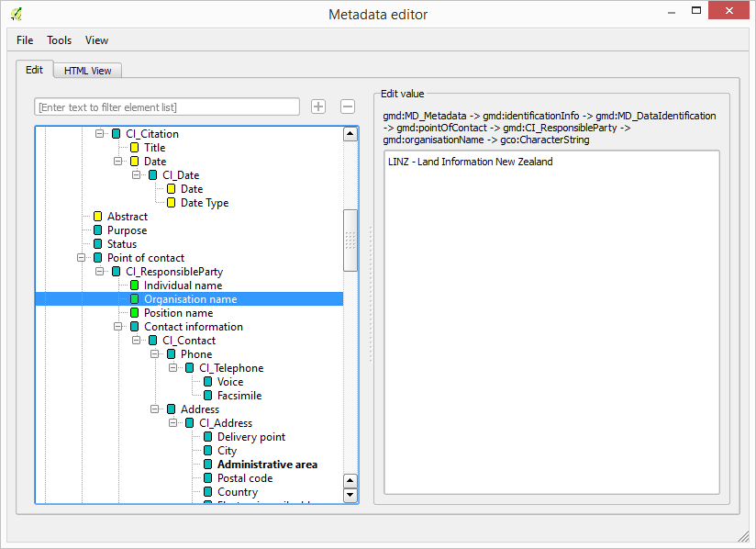Select the Administrative area tree item
Screen dimensions: 756x549
point(265,465)
